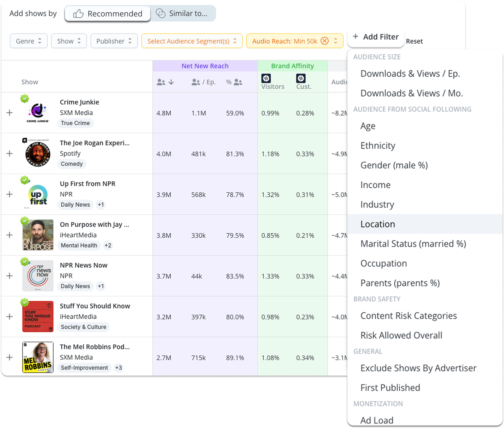This screenshot has width=504, height=428.
Task: Open the Publisher dropdown
Action: tap(114, 41)
